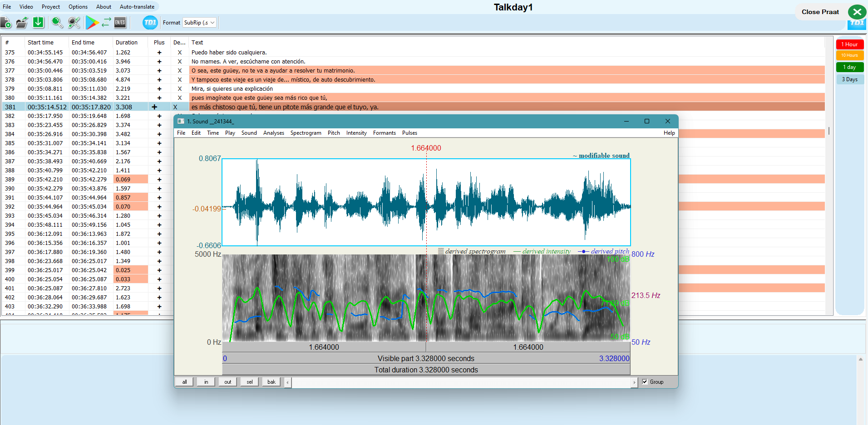This screenshot has width=868, height=425.
Task: Click plus icon in row 375
Action: (159, 53)
